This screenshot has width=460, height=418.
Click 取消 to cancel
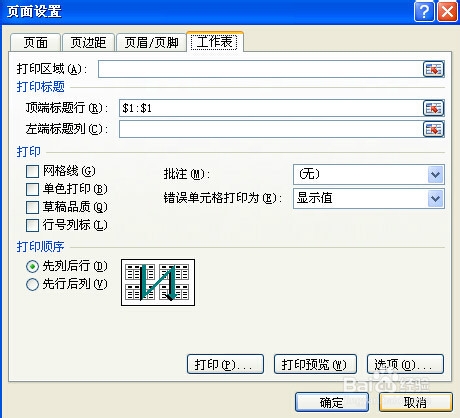click(416, 402)
